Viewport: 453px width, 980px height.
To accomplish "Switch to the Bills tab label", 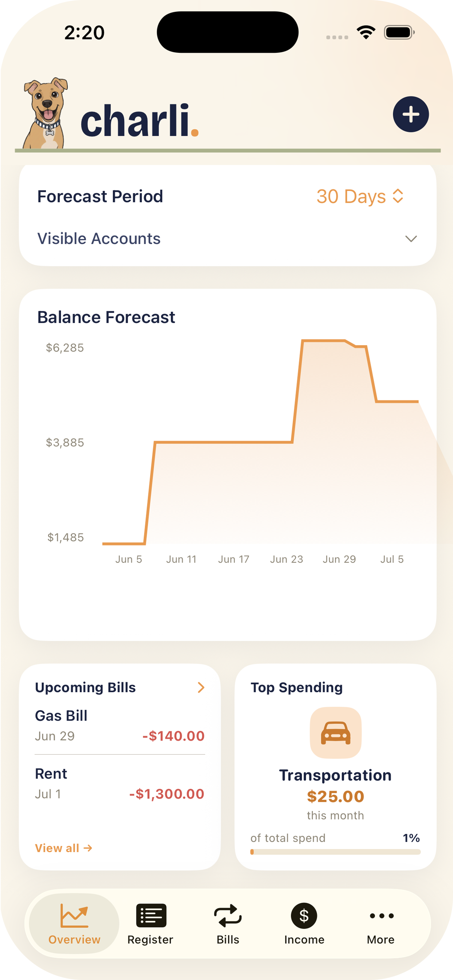I will (228, 939).
